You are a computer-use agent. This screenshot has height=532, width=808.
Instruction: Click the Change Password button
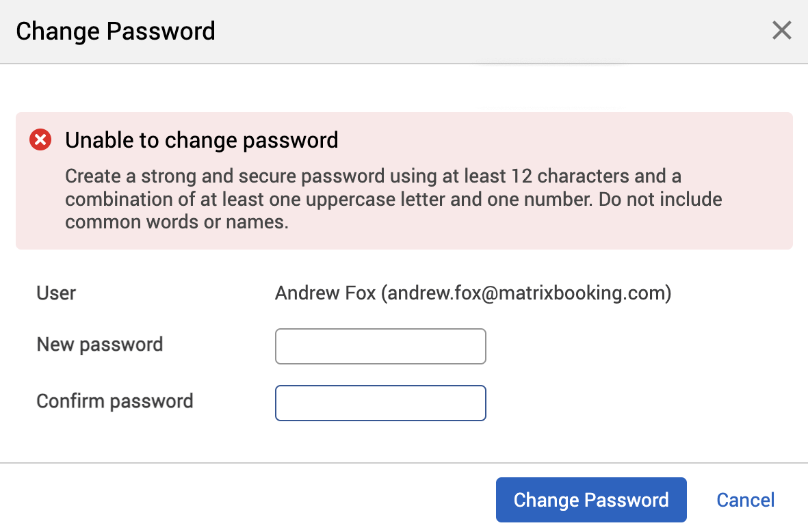tap(590, 500)
